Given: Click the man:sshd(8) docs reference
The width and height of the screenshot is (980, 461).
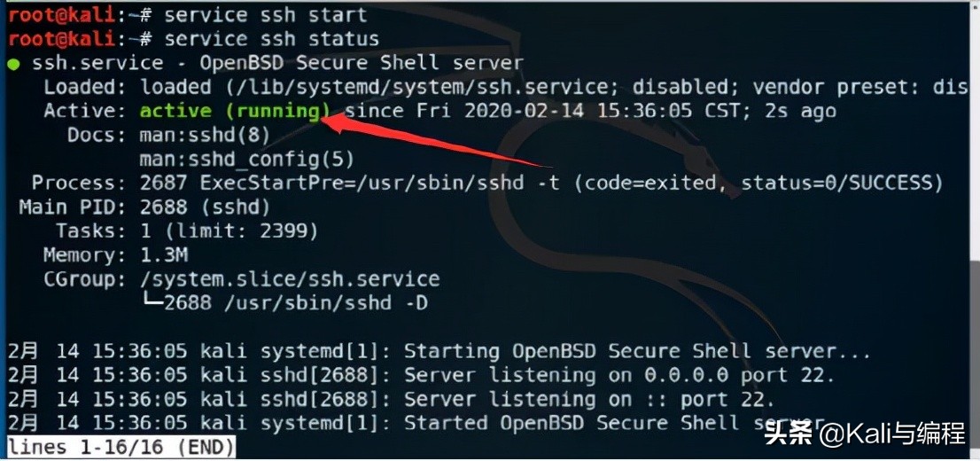Looking at the screenshot, I should (x=205, y=135).
